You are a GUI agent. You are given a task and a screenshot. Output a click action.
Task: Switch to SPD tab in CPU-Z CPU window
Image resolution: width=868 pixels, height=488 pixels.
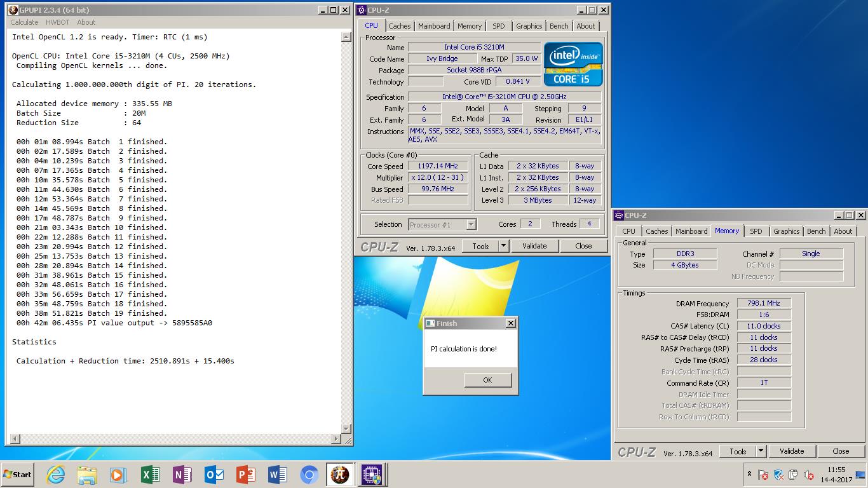click(x=499, y=26)
